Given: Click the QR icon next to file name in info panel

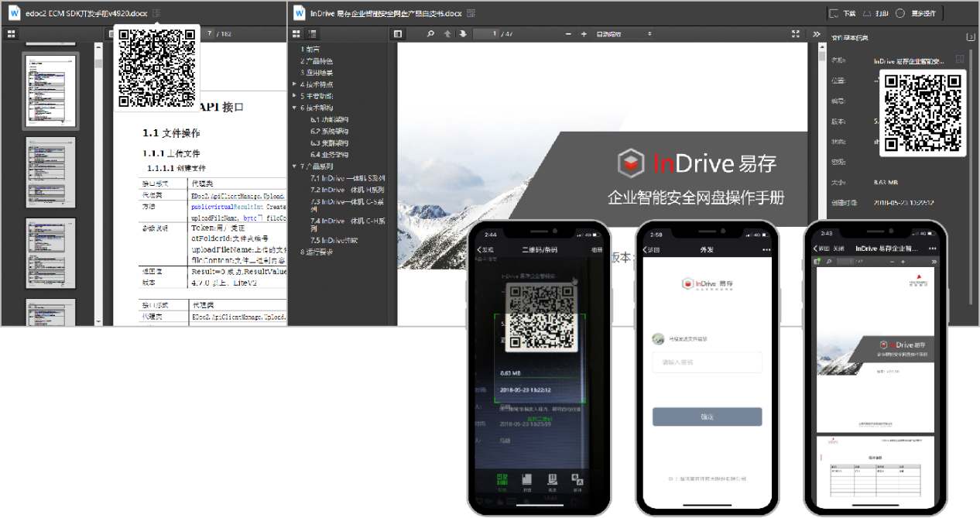Looking at the screenshot, I should click(x=960, y=60).
